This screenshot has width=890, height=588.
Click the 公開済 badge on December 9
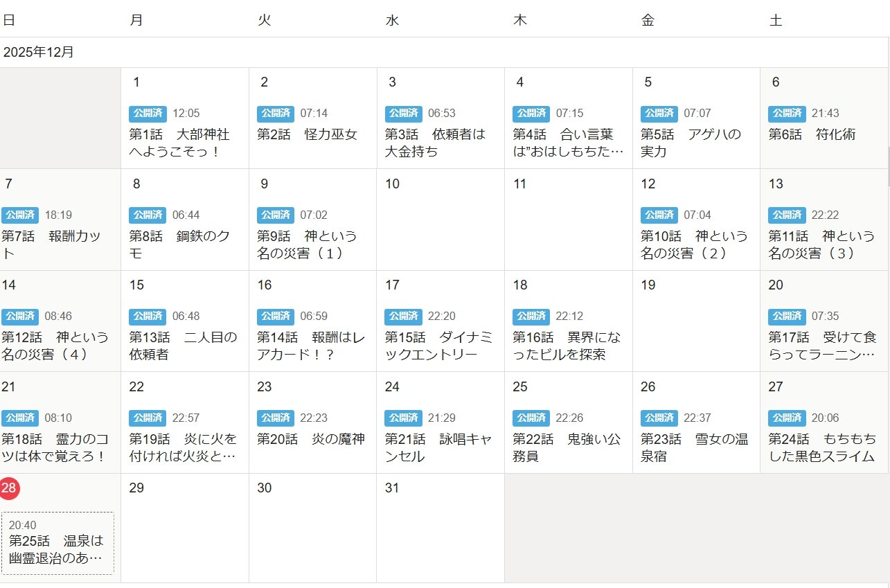276,215
